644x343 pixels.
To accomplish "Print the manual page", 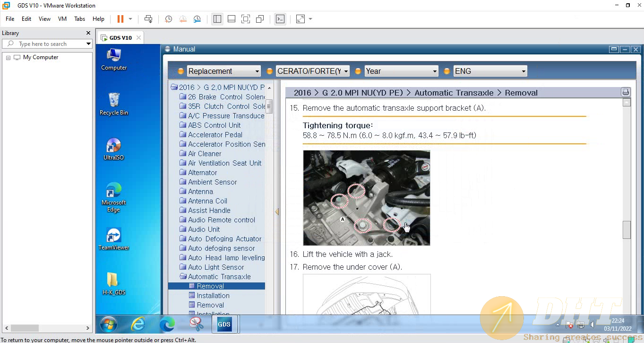I will (626, 92).
